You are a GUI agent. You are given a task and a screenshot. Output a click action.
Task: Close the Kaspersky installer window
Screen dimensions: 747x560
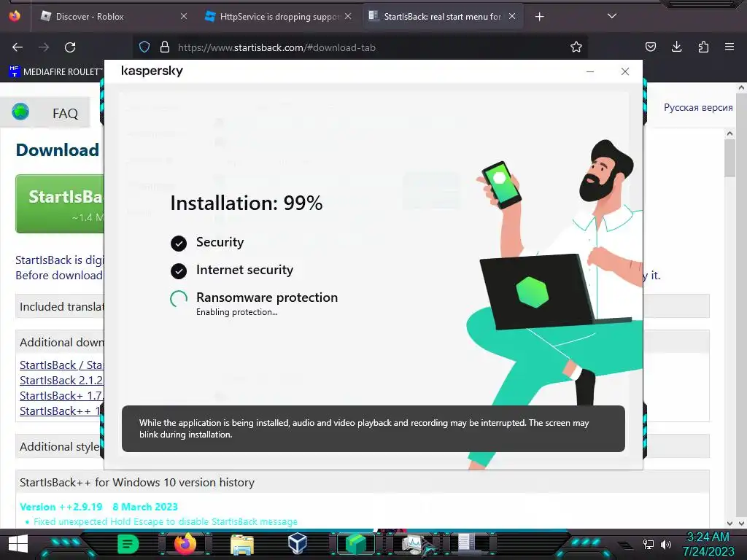[625, 71]
